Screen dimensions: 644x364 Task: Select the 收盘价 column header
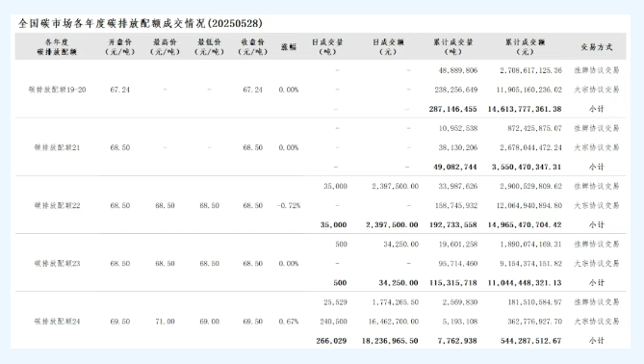[252, 47]
